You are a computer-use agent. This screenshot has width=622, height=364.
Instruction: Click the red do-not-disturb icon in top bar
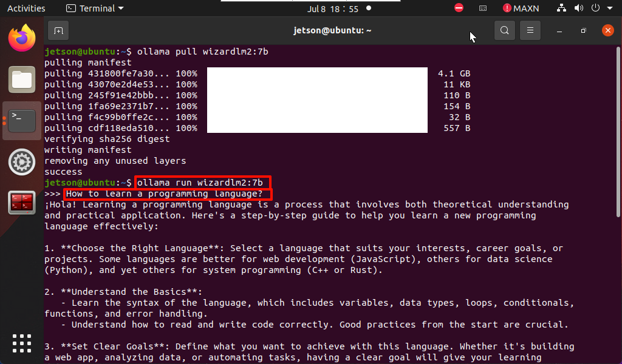tap(459, 8)
